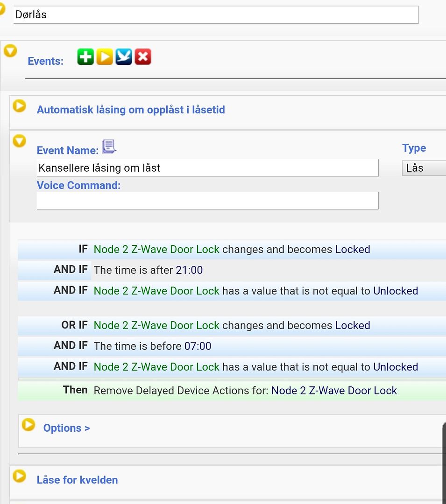This screenshot has width=446, height=504.
Task: Click 'Unlocked' in the third condition row
Action: pyautogui.click(x=396, y=291)
